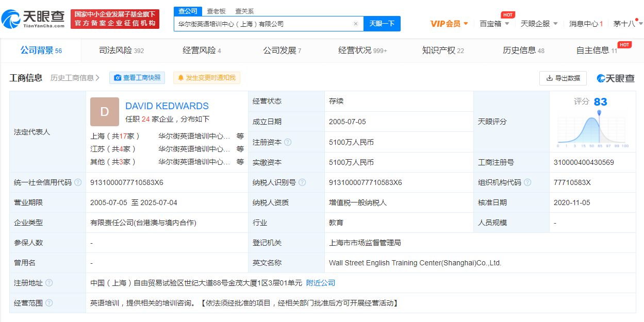Viewport: 644px width, 322px height.
Task: Clear the search box with the X icon
Action: (x=355, y=24)
